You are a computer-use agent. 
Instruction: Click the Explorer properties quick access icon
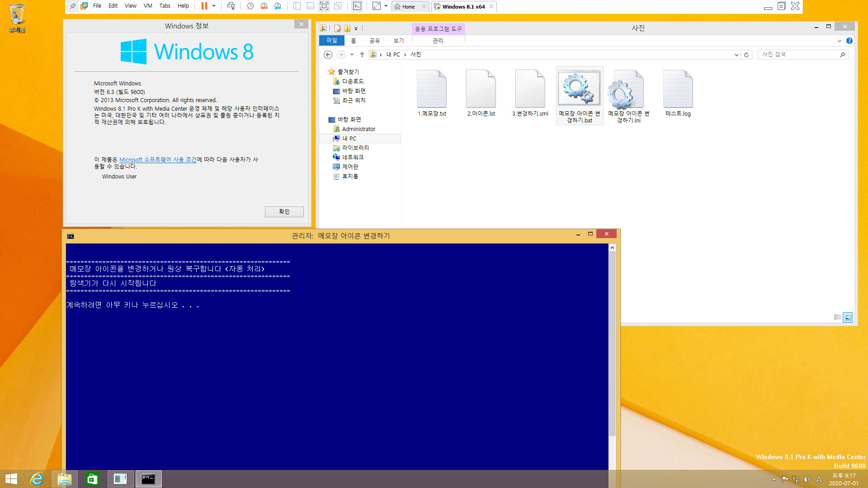pos(337,28)
